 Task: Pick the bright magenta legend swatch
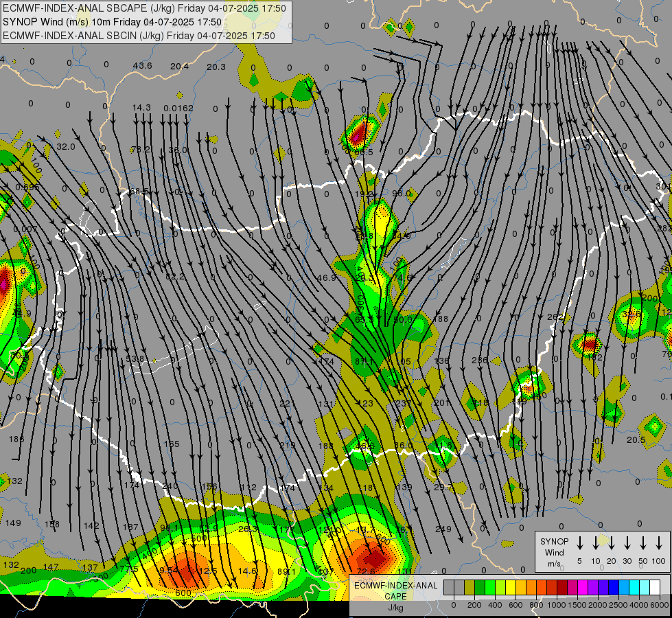click(x=583, y=587)
